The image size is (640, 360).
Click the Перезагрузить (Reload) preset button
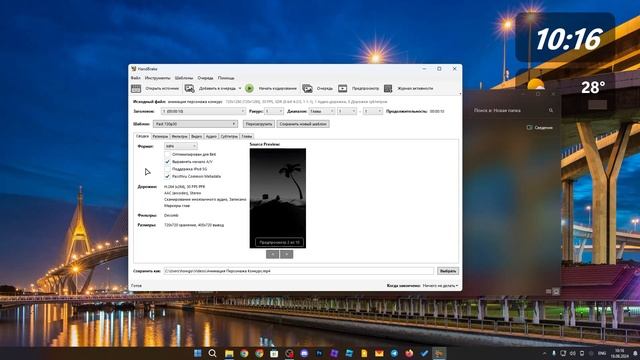tap(259, 124)
